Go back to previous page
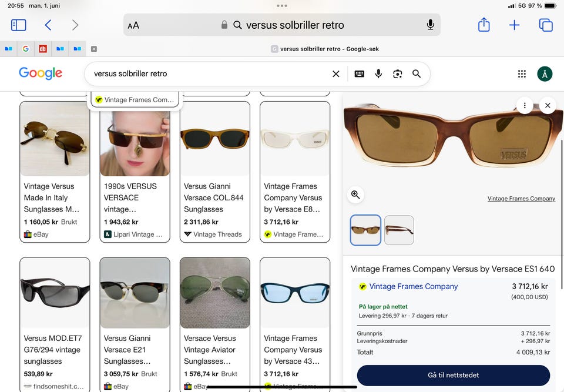 click(x=48, y=25)
